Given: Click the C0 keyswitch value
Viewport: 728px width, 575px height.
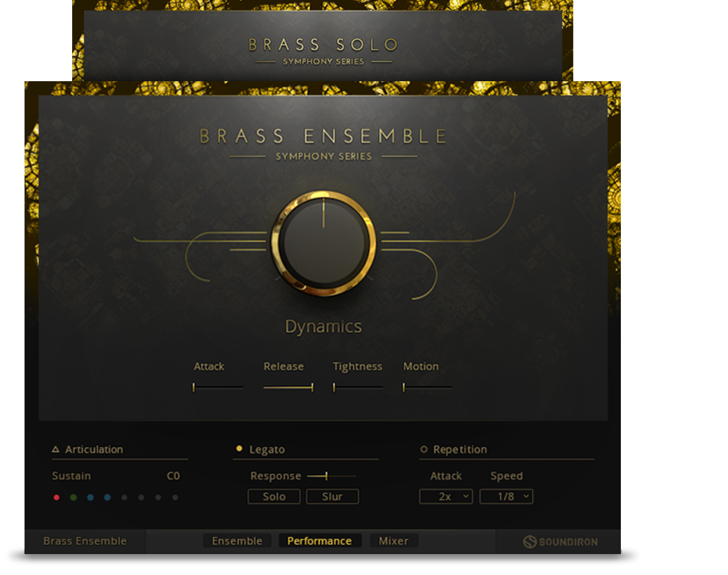Looking at the screenshot, I should click(173, 476).
